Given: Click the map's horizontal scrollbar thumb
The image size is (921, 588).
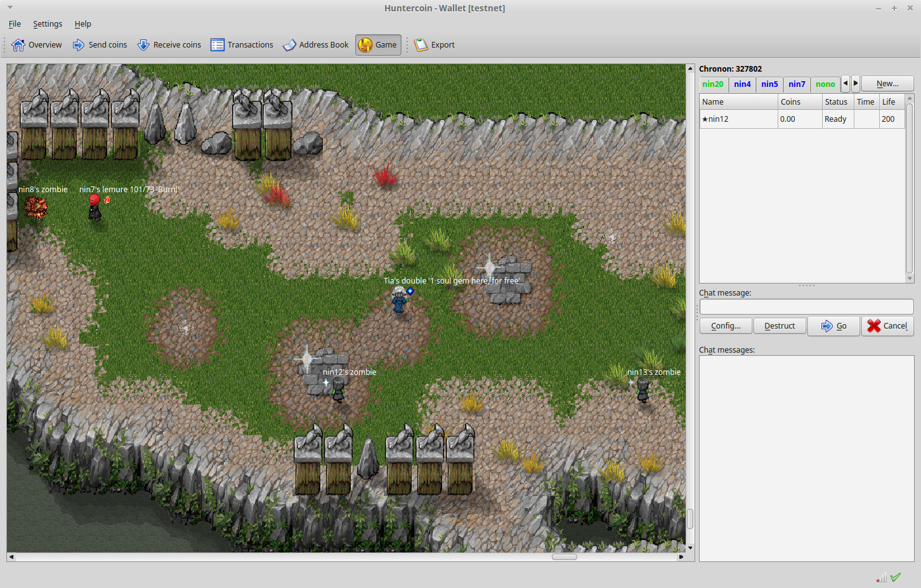Looking at the screenshot, I should coord(564,557).
